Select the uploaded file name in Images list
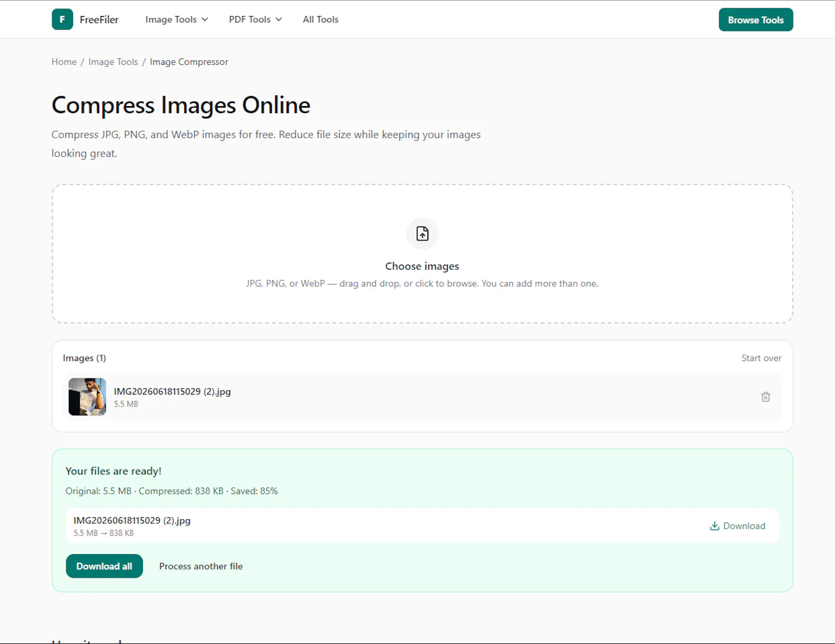Viewport: 835px width, 644px height. (172, 391)
